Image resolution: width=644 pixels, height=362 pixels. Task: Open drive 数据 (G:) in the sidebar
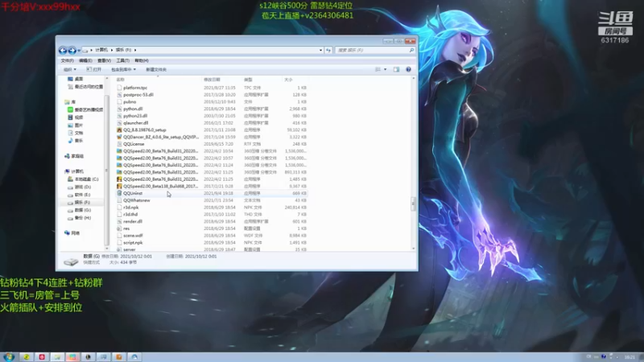point(79,210)
